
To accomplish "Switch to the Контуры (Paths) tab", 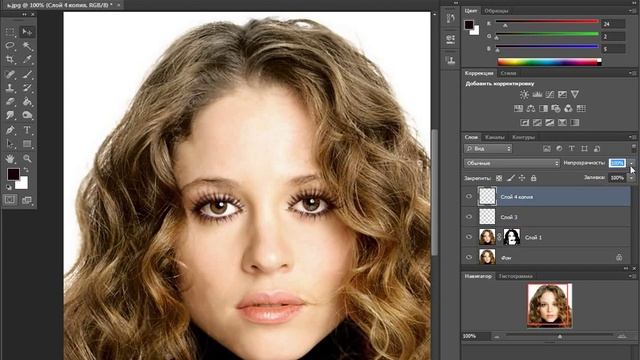I will pyautogui.click(x=523, y=138).
